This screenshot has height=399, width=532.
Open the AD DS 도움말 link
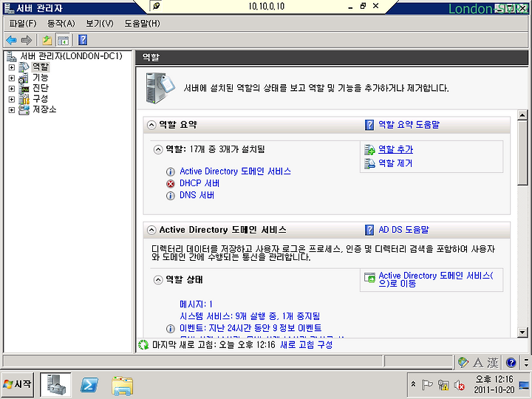click(403, 230)
